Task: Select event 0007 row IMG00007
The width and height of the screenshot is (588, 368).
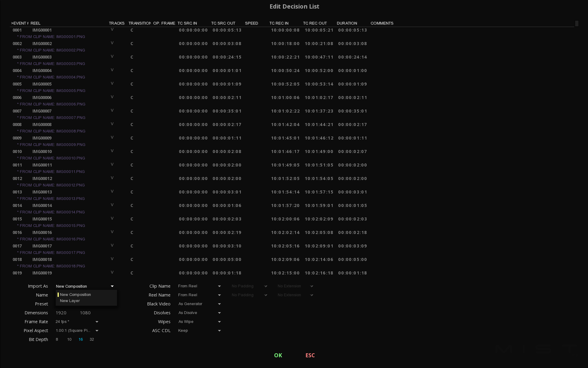Action: click(42, 111)
